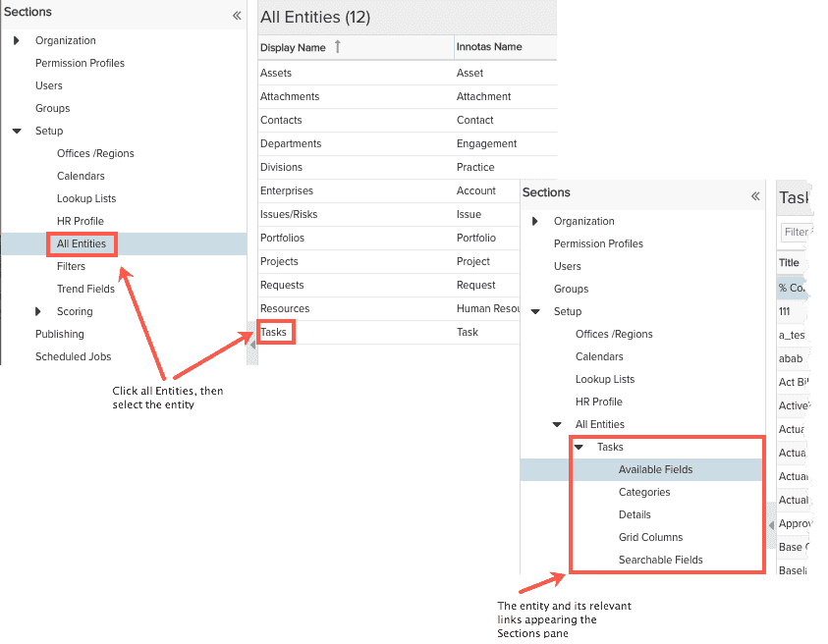Click the Filter input field
This screenshot has width=828, height=644.
(x=796, y=233)
